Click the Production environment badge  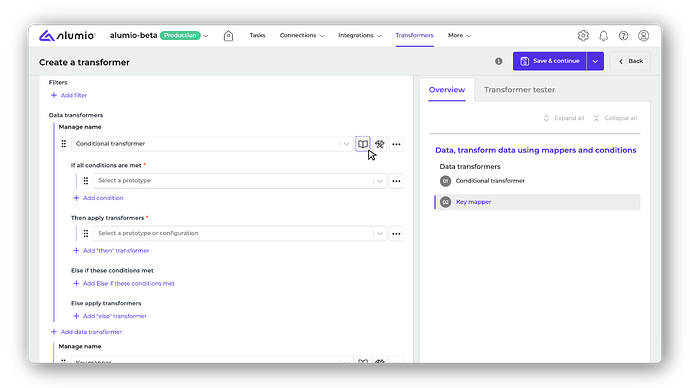(x=180, y=35)
